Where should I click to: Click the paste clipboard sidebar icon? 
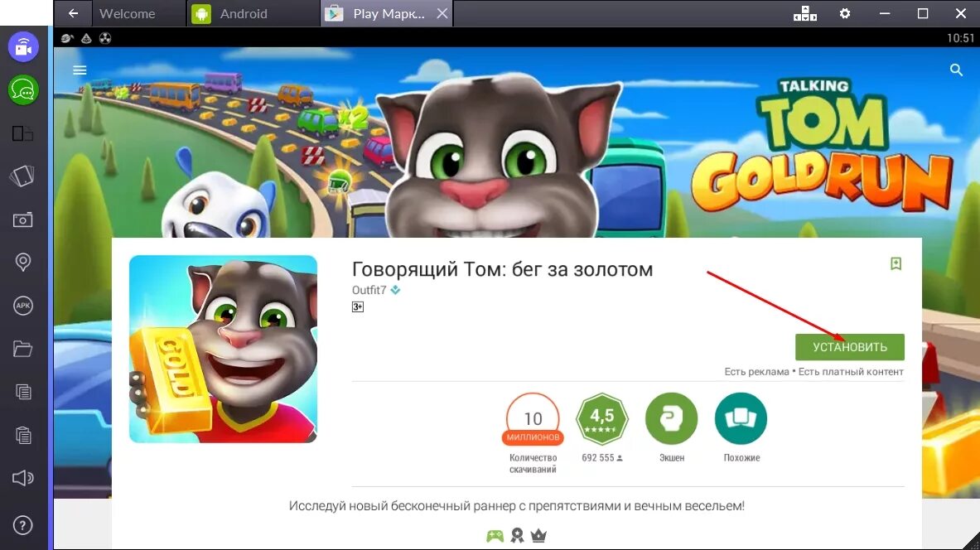coord(23,435)
